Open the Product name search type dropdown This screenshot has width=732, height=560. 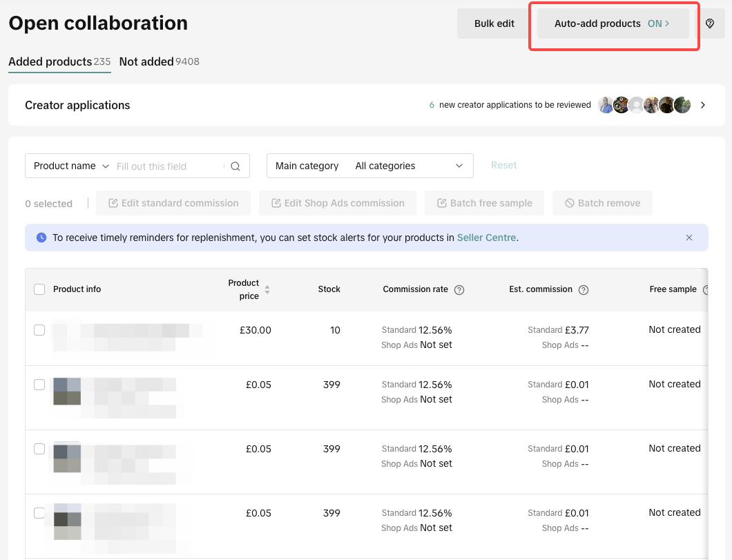tap(71, 166)
